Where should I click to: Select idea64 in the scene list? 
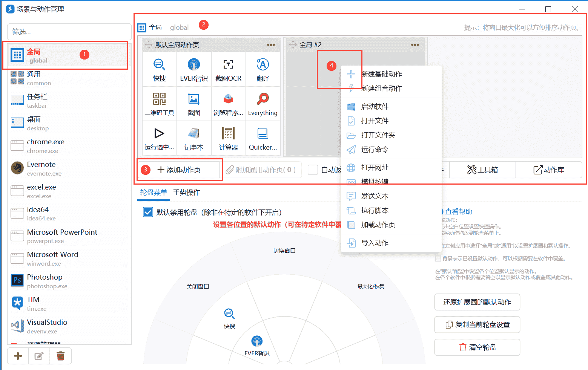69,214
